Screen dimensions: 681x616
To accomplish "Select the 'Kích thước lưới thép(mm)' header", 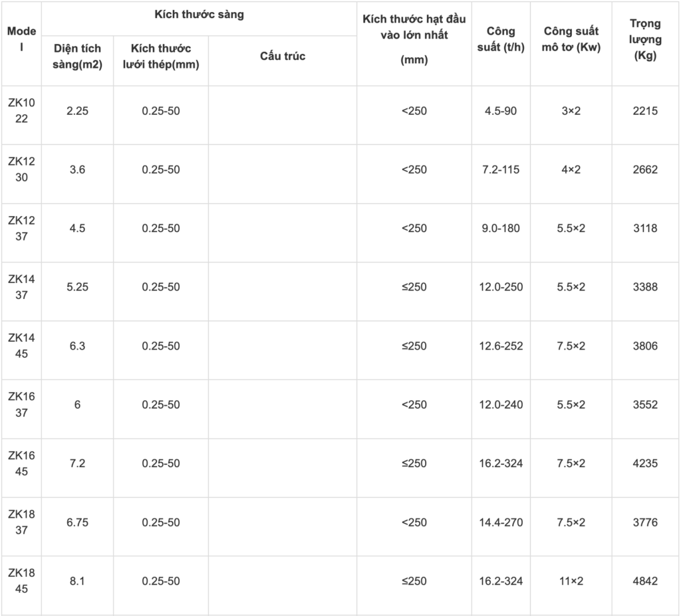I will coord(161,56).
